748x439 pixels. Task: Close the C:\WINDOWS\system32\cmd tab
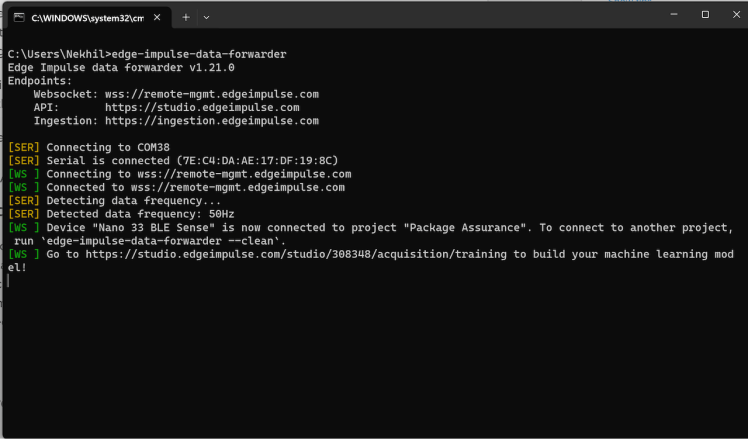tap(156, 18)
